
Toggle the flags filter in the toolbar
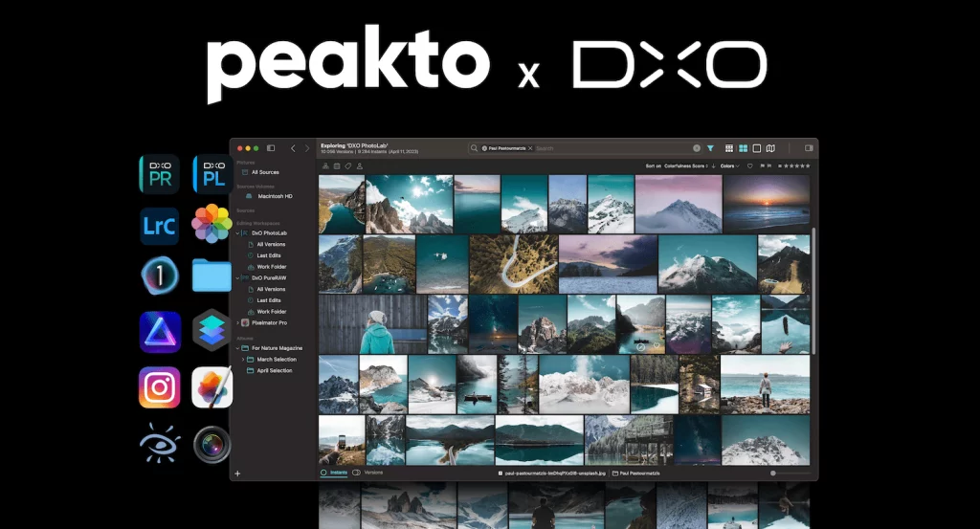click(x=766, y=166)
